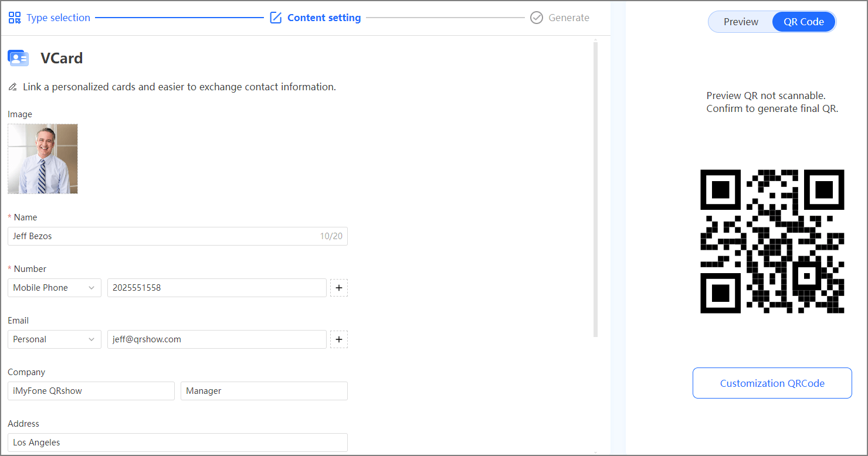Click the Content setting edit icon
Viewport: 868px width, 456px height.
[276, 18]
